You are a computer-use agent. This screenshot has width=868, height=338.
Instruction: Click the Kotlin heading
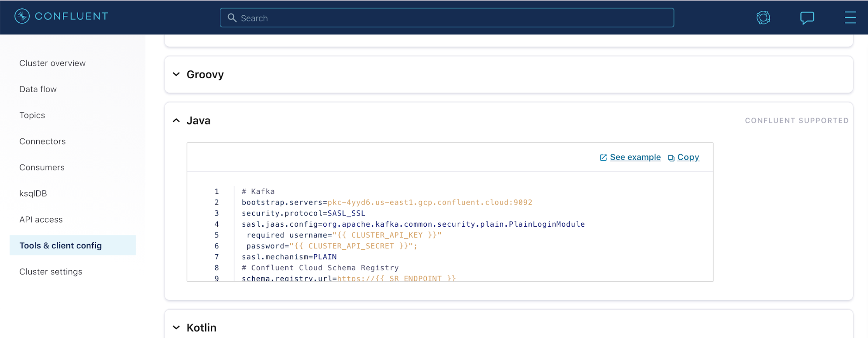tap(202, 328)
